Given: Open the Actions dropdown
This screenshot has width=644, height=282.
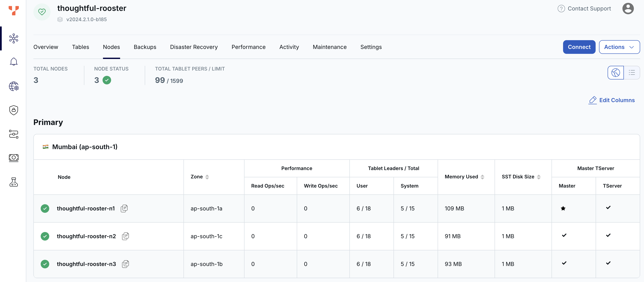Looking at the screenshot, I should [619, 47].
